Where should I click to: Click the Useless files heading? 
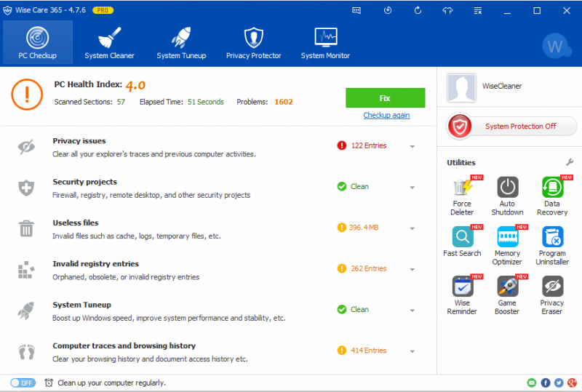[x=76, y=223]
